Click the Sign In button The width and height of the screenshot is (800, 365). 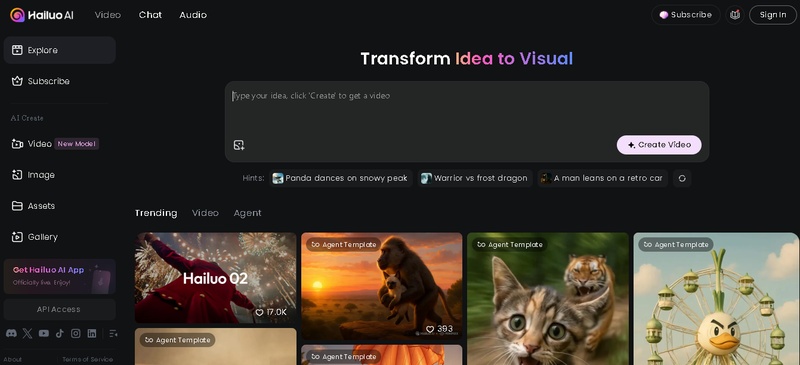[x=772, y=15]
